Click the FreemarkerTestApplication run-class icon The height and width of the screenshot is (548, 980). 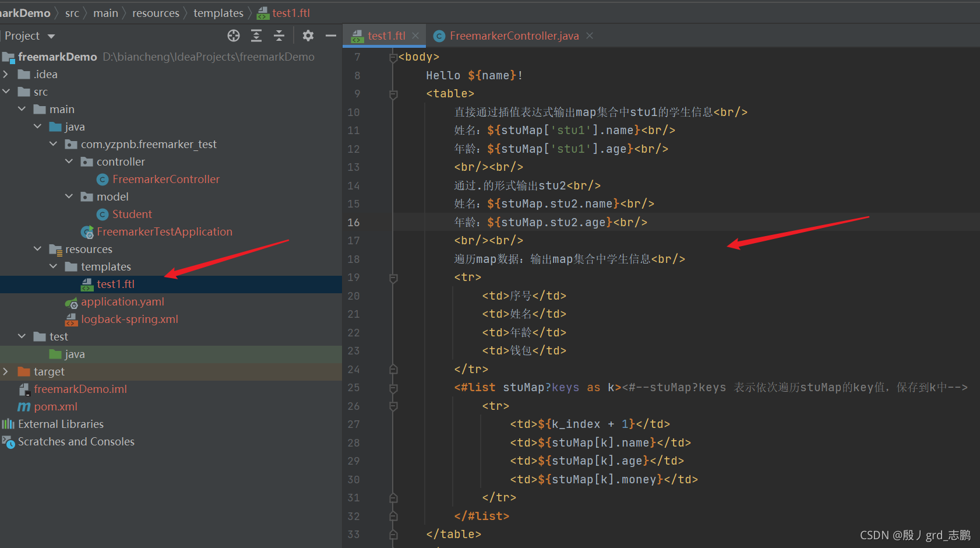pos(87,232)
